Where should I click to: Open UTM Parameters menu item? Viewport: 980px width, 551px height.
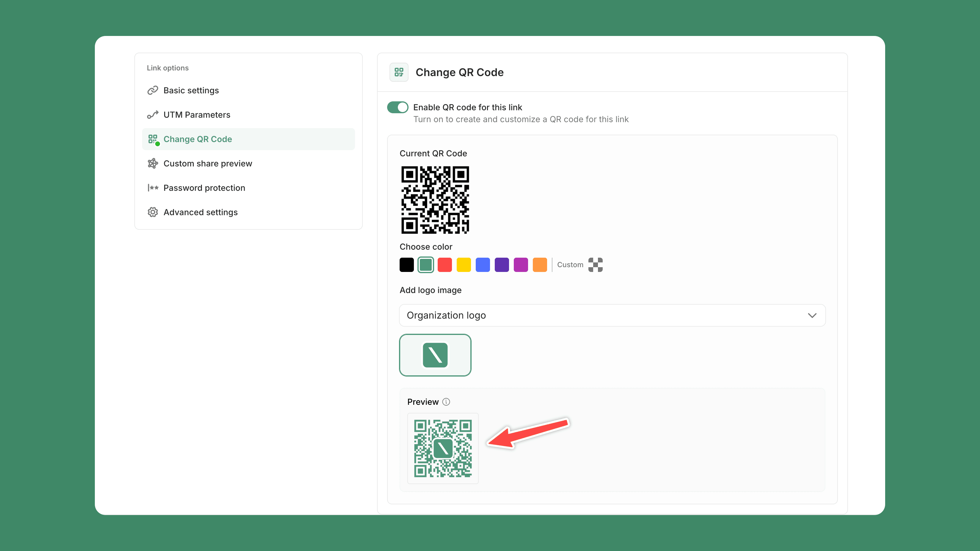tap(249, 115)
